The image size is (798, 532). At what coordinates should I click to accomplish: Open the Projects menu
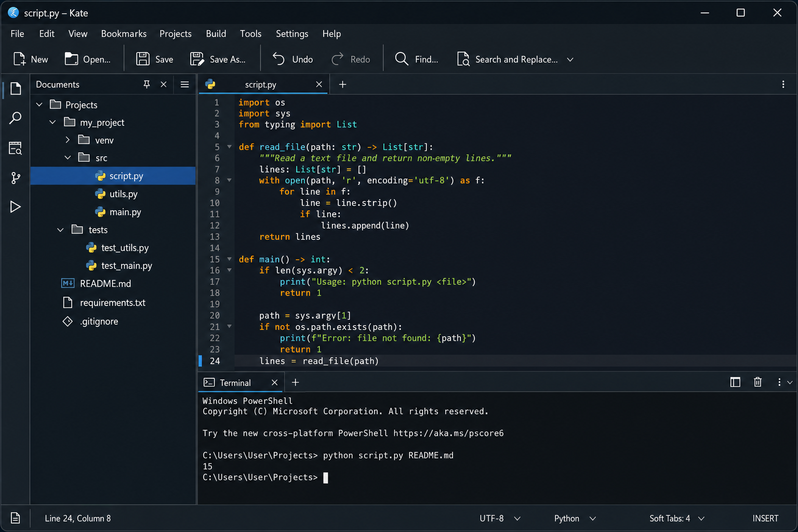[176, 34]
